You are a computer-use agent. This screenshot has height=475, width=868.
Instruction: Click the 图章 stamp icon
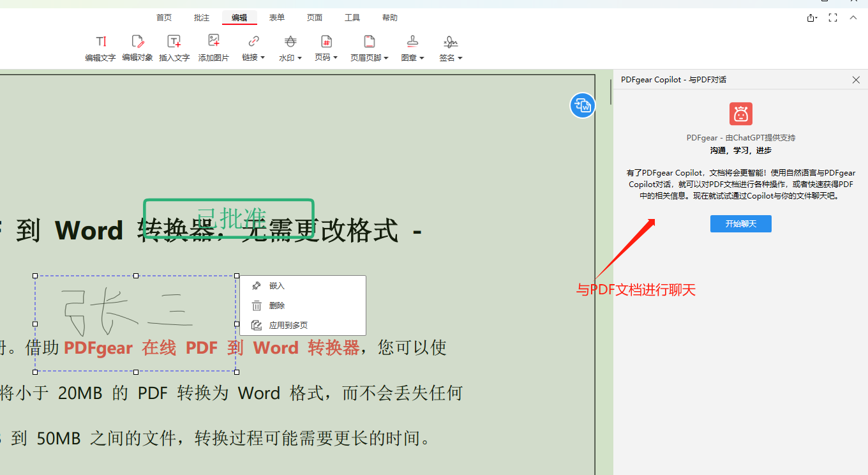[x=413, y=42]
